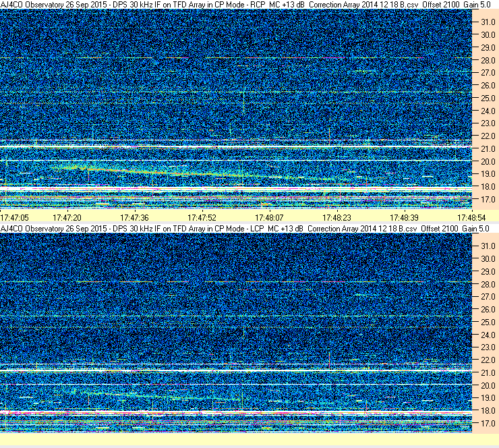This screenshot has height=448, width=499.
Task: Pick the 27.0 axis value in LCP panel
Action: point(488,297)
